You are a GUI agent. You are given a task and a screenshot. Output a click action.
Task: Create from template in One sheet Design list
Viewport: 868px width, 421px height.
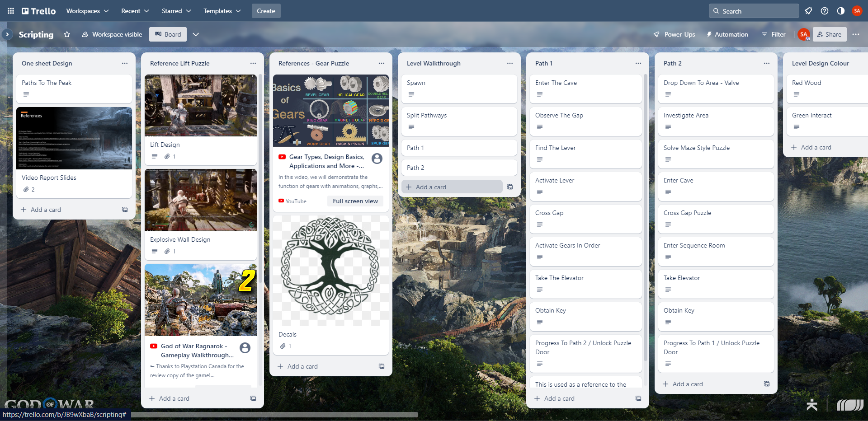click(x=125, y=210)
